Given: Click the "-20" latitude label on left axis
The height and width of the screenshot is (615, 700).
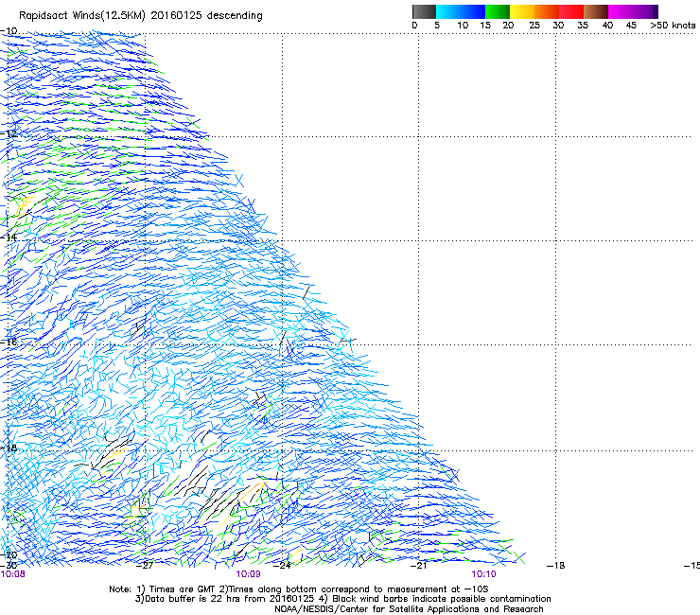Looking at the screenshot, I should 9,555.
